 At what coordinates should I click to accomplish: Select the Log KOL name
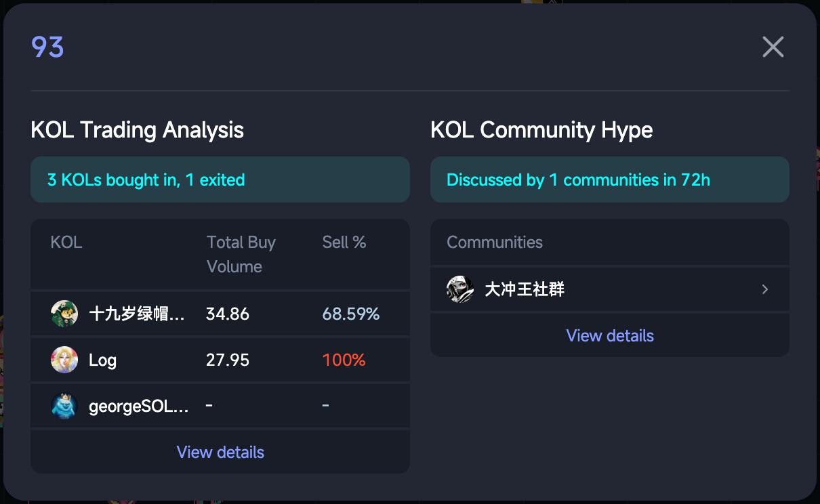tap(102, 360)
